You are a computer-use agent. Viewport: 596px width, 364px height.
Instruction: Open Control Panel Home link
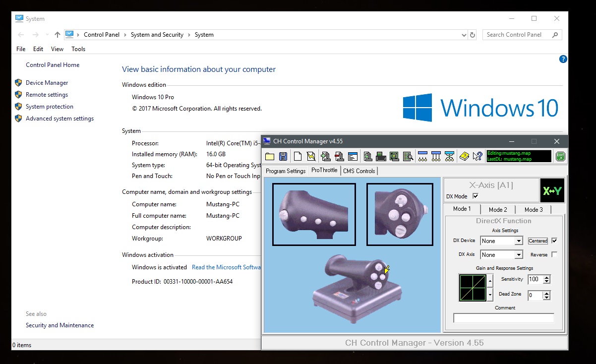(53, 65)
